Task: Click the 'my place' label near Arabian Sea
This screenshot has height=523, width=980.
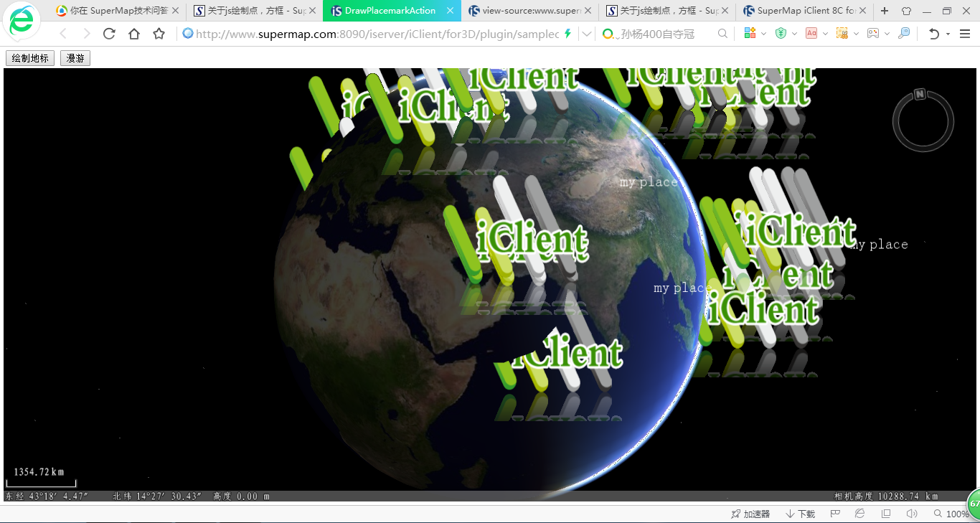Action: (682, 288)
